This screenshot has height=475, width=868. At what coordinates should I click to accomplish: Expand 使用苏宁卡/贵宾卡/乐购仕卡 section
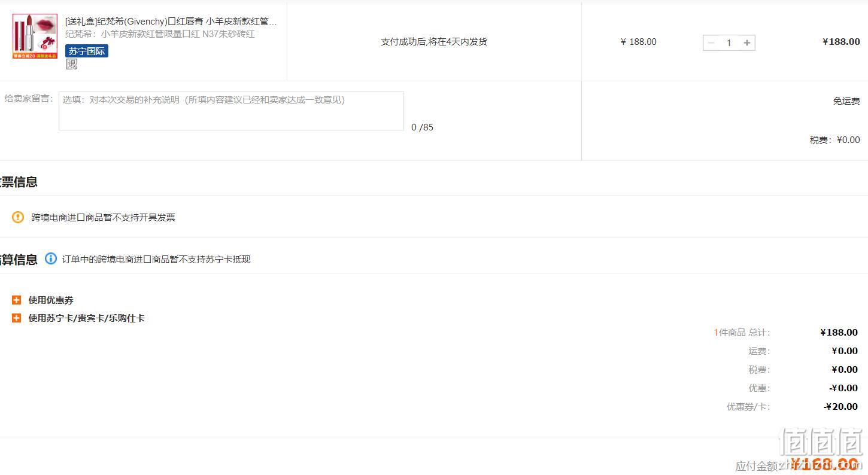coord(16,318)
